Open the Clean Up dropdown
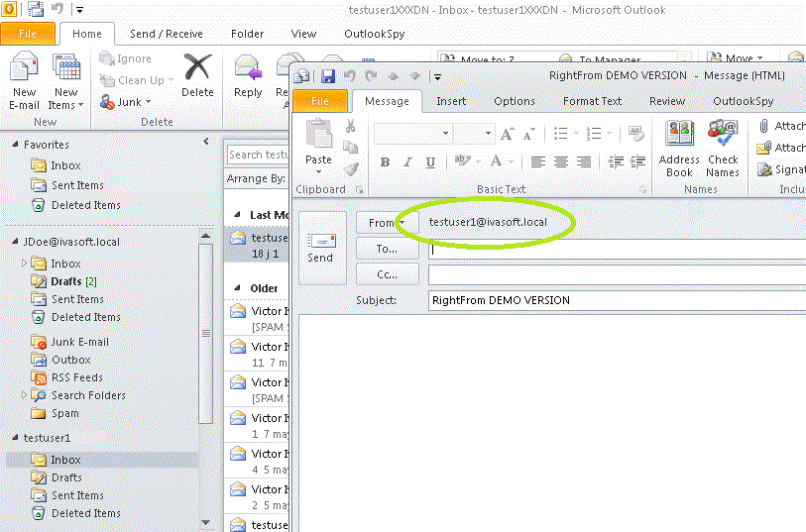This screenshot has width=806, height=532. click(x=171, y=80)
